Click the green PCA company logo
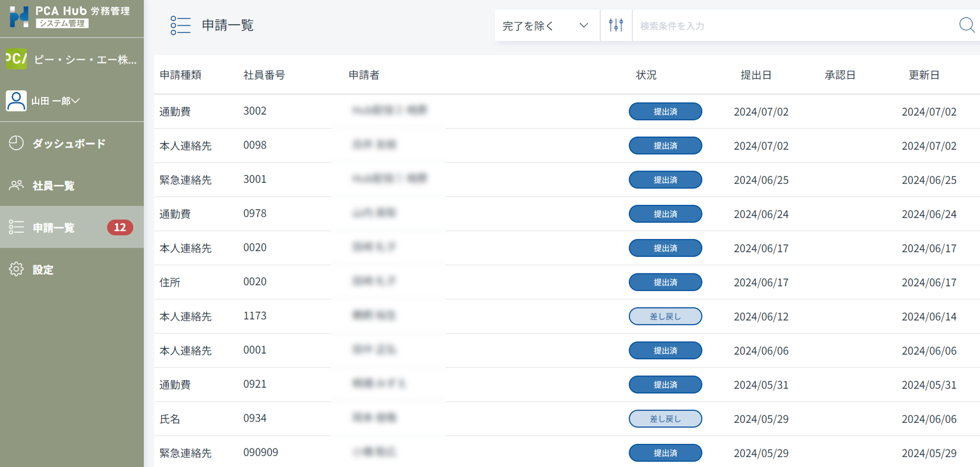This screenshot has height=467, width=980. tap(16, 59)
